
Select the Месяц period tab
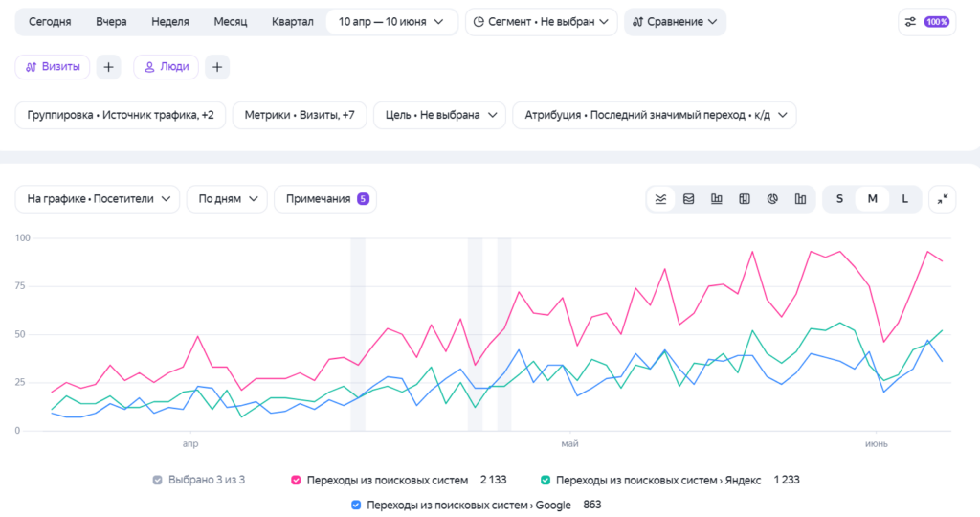[x=231, y=22]
